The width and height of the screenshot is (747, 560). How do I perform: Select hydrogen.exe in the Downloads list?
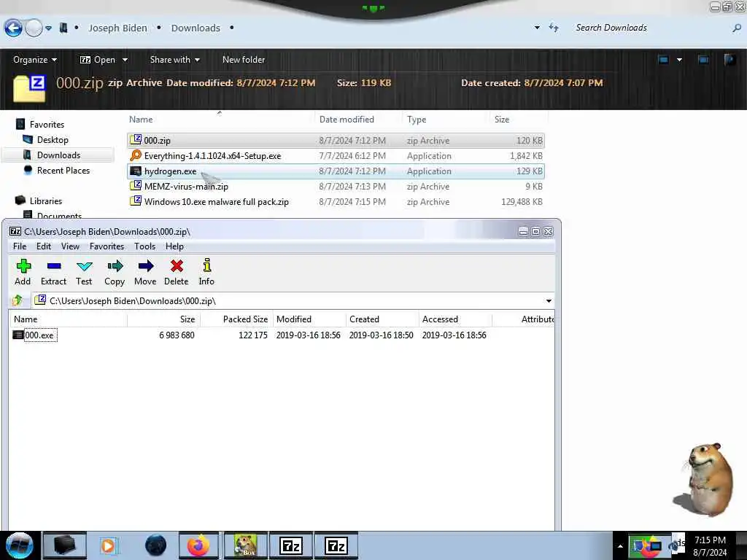(336, 171)
